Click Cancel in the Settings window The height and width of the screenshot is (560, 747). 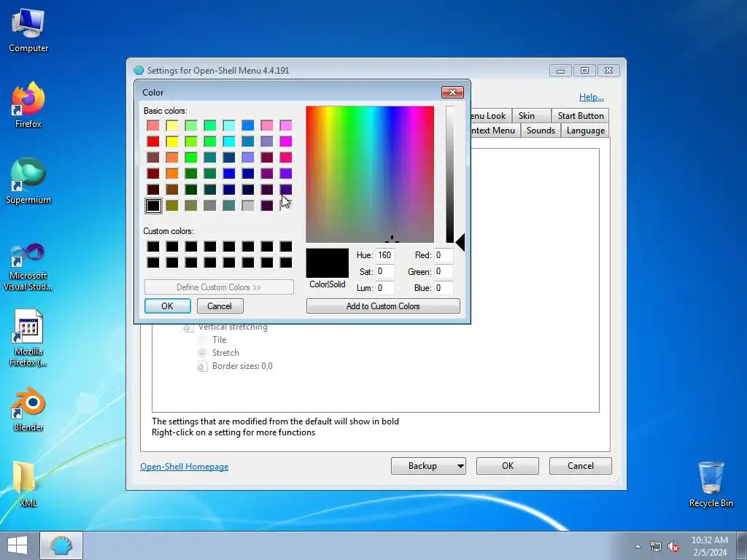(x=580, y=466)
